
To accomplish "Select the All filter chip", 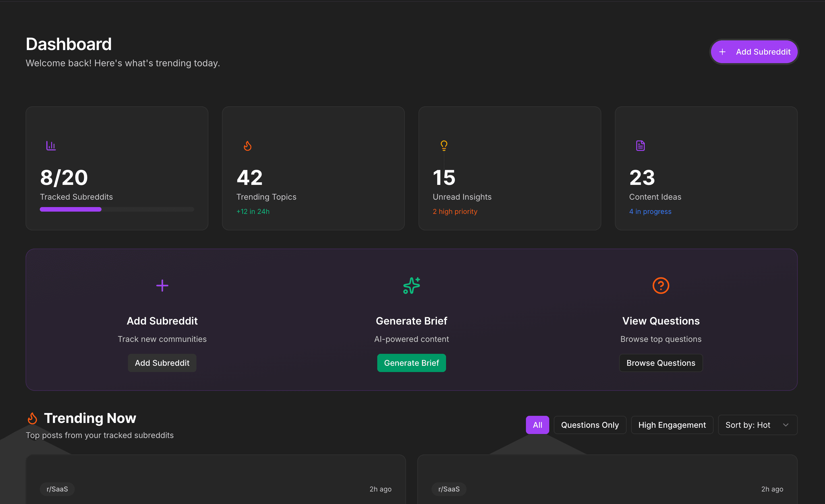I will pos(537,425).
